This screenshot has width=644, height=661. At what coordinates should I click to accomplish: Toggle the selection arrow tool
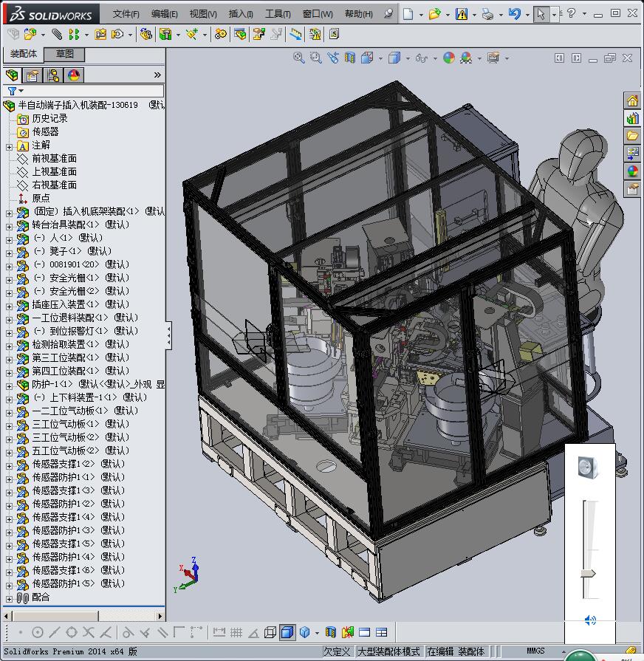click(541, 14)
